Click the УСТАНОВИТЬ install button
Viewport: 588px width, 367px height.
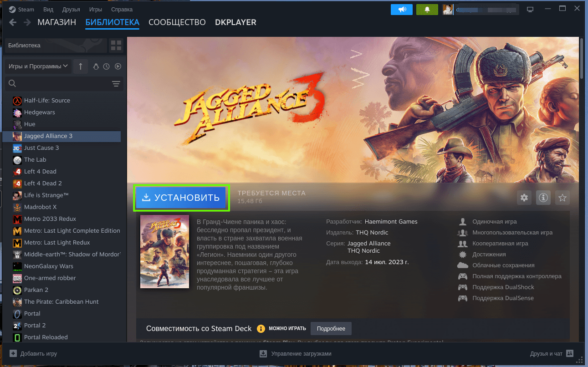(x=181, y=198)
